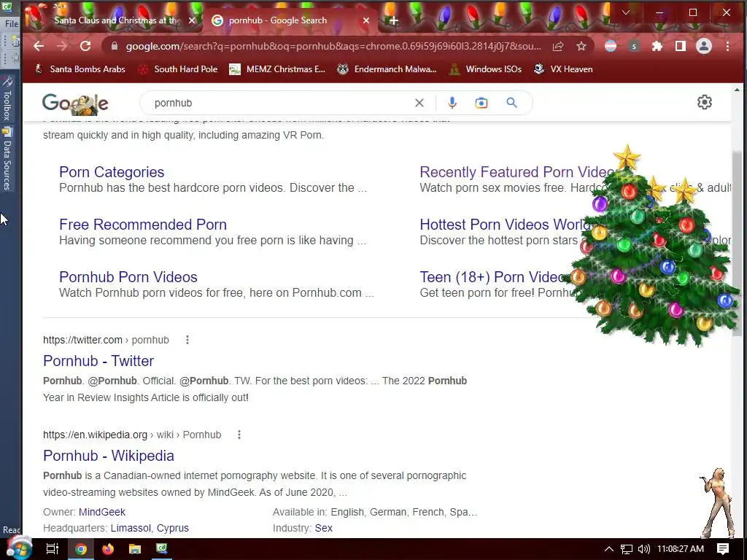
Task: Open the Santa Bombs Arabs bookmark
Action: (80, 69)
